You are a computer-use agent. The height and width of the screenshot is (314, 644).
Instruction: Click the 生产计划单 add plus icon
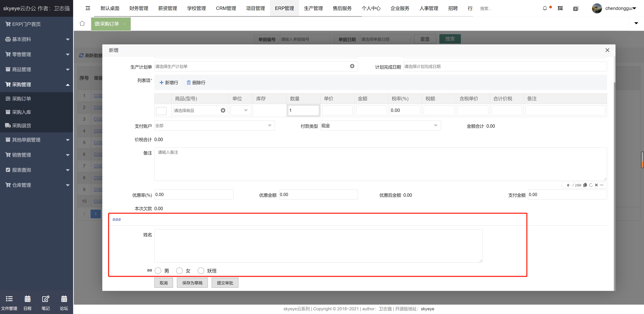point(352,67)
